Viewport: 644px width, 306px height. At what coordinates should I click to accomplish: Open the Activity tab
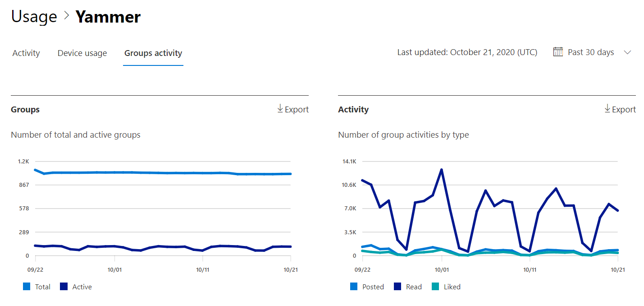click(26, 53)
